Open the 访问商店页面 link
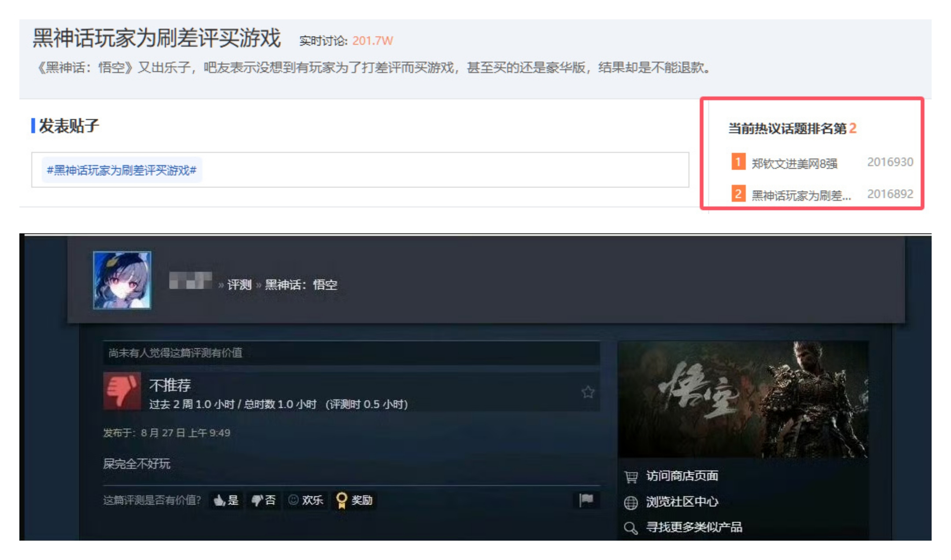 (682, 476)
